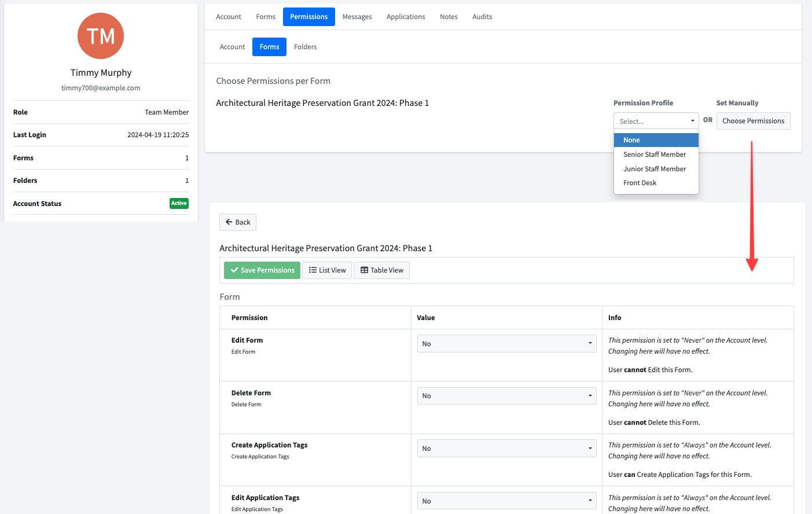Select the Front Desk profile
The image size is (812, 514).
(x=656, y=183)
